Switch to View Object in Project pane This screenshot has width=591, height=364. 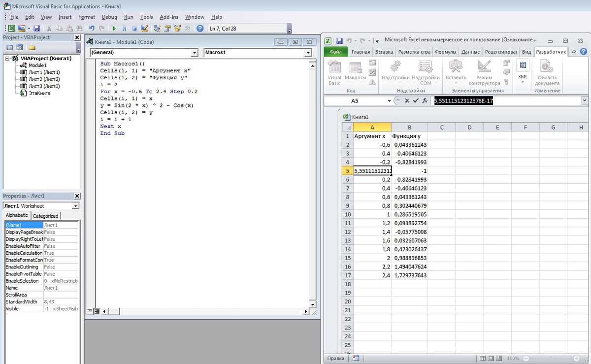(x=20, y=48)
